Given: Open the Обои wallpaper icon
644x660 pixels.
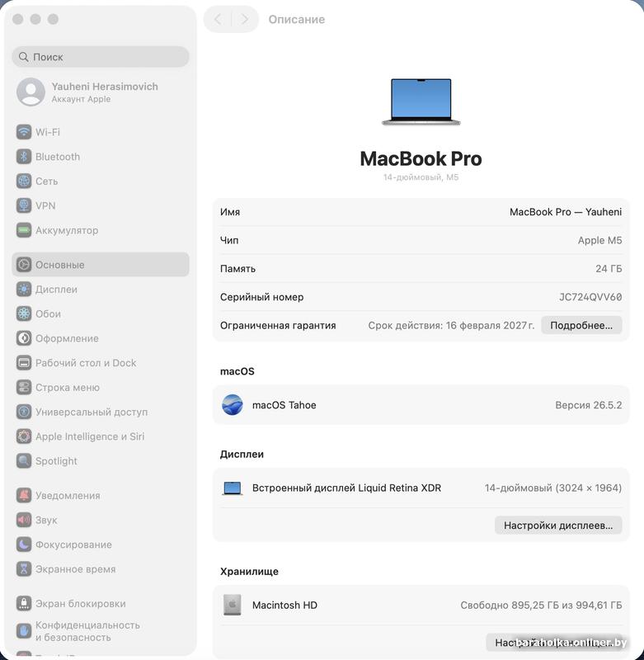Looking at the screenshot, I should coord(24,313).
